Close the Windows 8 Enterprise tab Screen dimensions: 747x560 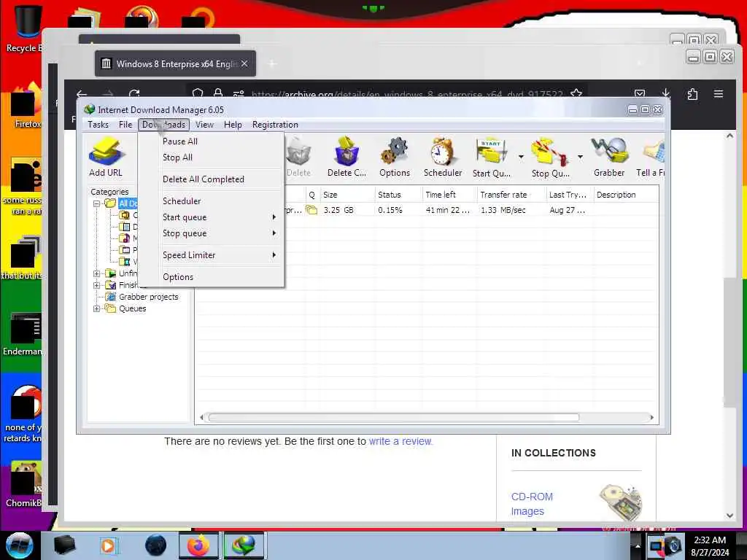click(244, 63)
